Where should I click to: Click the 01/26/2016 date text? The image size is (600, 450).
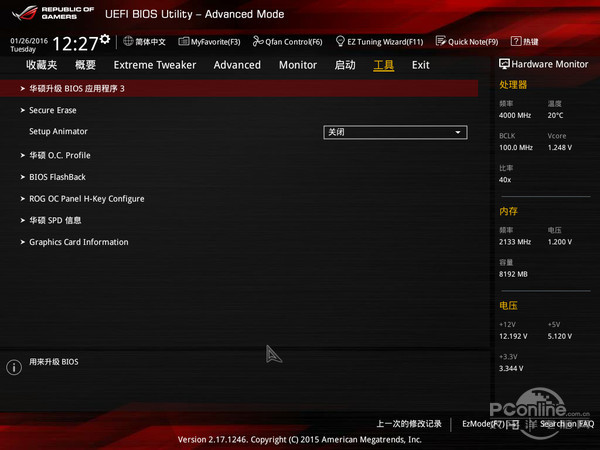point(29,41)
